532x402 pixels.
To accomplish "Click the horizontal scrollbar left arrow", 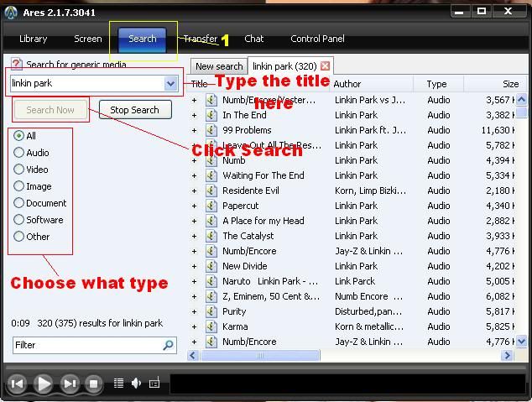I will (x=193, y=356).
